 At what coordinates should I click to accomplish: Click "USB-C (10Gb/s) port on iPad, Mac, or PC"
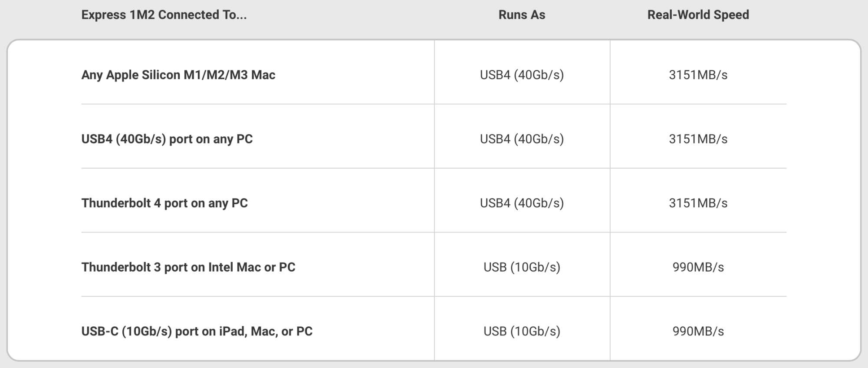[197, 332]
